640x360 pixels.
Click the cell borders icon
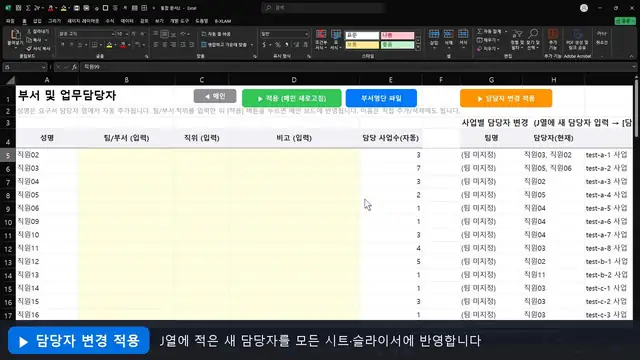pos(94,44)
